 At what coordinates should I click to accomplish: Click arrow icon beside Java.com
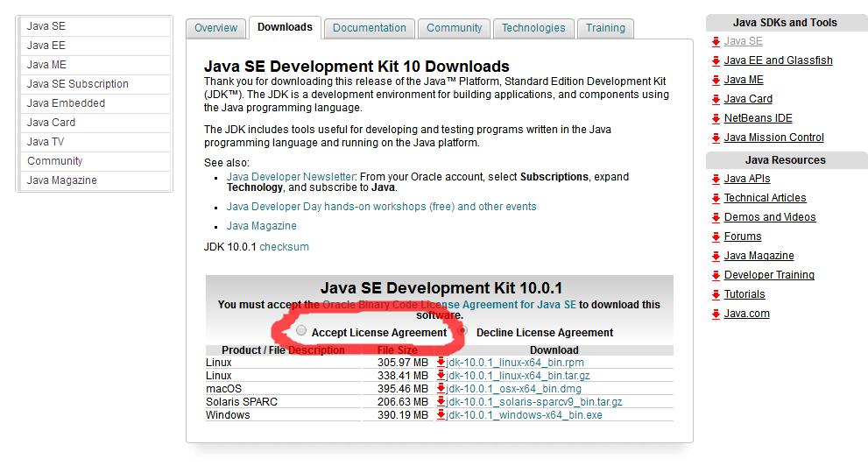pyautogui.click(x=716, y=314)
